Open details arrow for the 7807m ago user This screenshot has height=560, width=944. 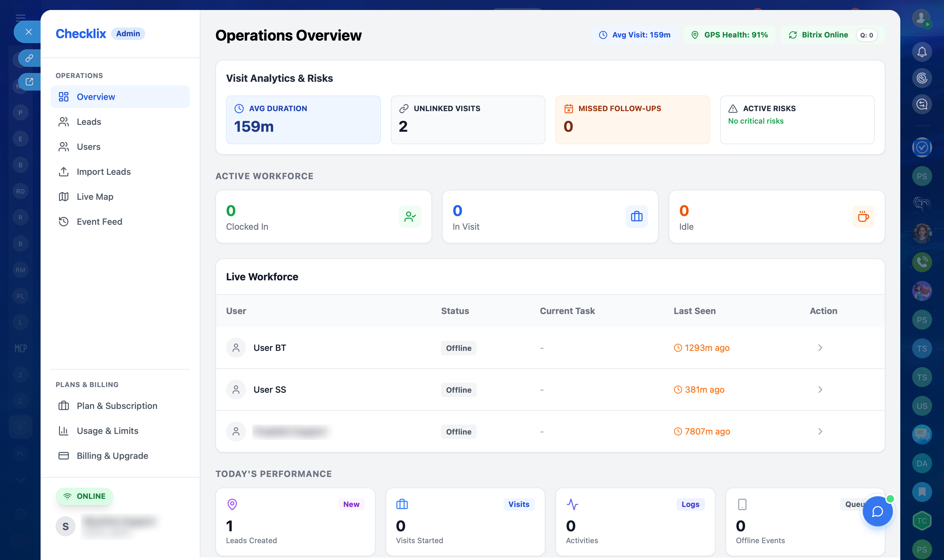coord(820,431)
